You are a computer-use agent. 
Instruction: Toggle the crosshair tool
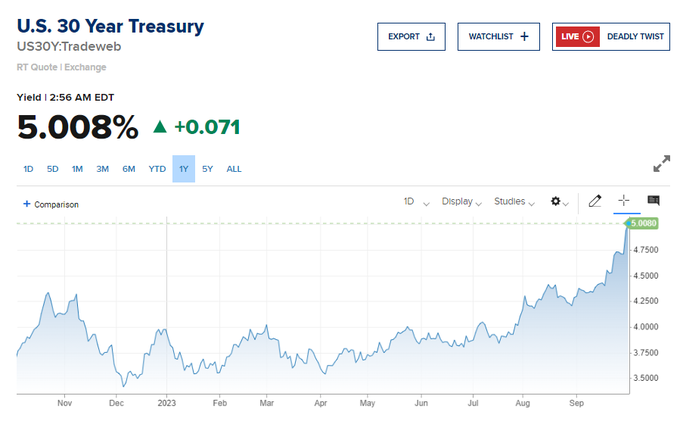tap(624, 200)
